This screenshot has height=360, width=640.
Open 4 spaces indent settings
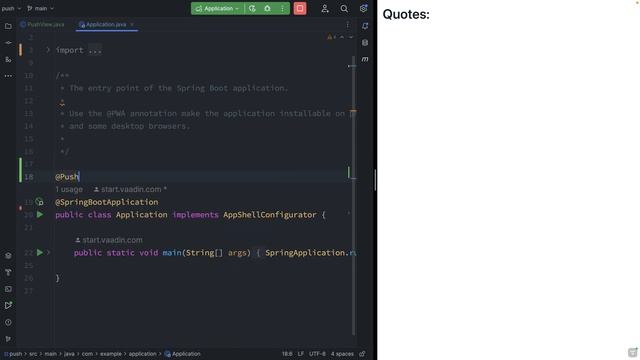pyautogui.click(x=342, y=354)
